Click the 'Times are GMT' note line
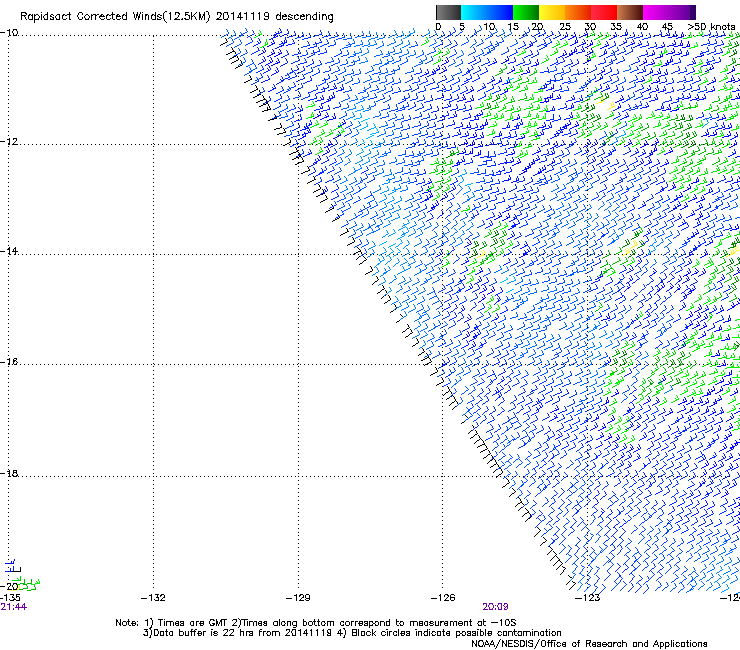Image resolution: width=740 pixels, height=650 pixels. (316, 623)
